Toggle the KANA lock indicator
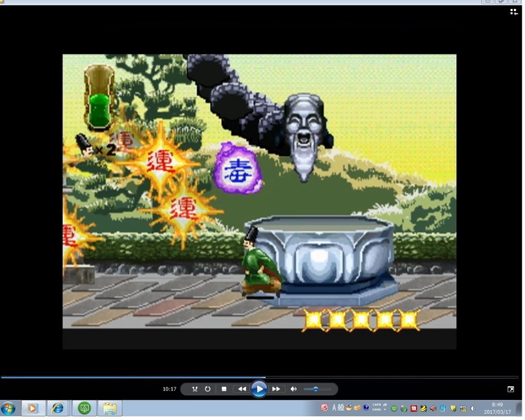Screen dimensions: 525x420 click(376, 409)
